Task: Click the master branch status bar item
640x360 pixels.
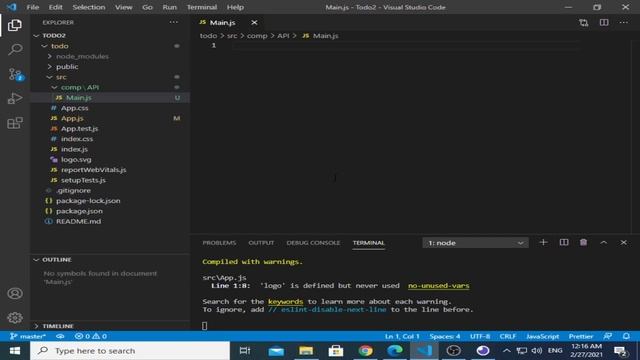Action: coord(28,336)
